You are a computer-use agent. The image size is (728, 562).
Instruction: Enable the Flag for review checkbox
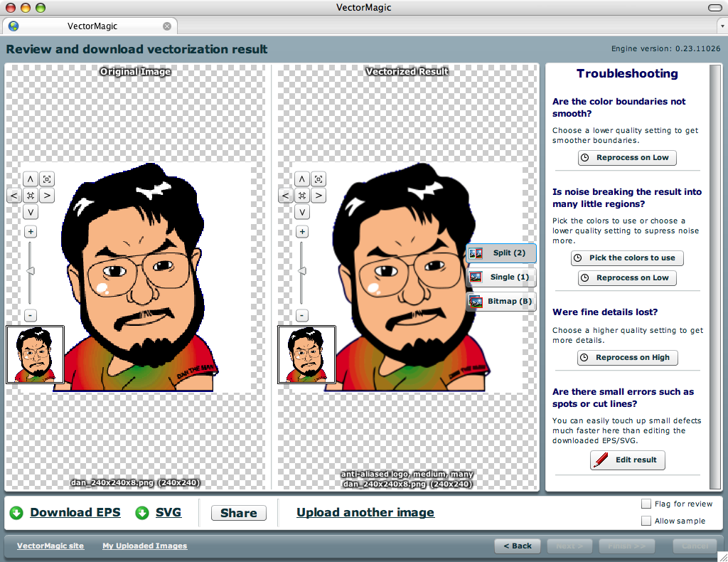click(x=646, y=503)
